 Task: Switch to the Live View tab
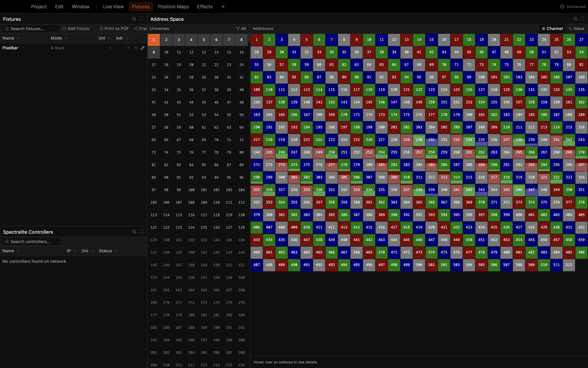(113, 7)
